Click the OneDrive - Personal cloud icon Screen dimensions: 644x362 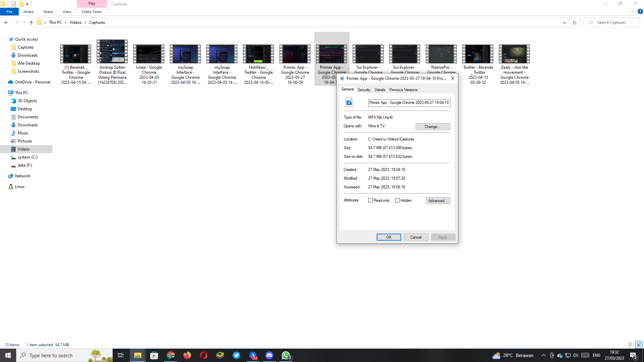11,82
